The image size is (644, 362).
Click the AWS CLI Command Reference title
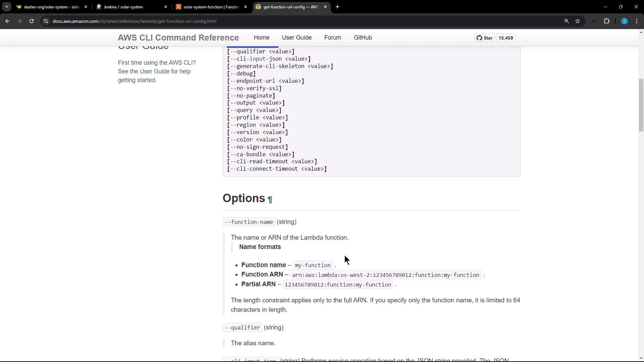(x=178, y=38)
